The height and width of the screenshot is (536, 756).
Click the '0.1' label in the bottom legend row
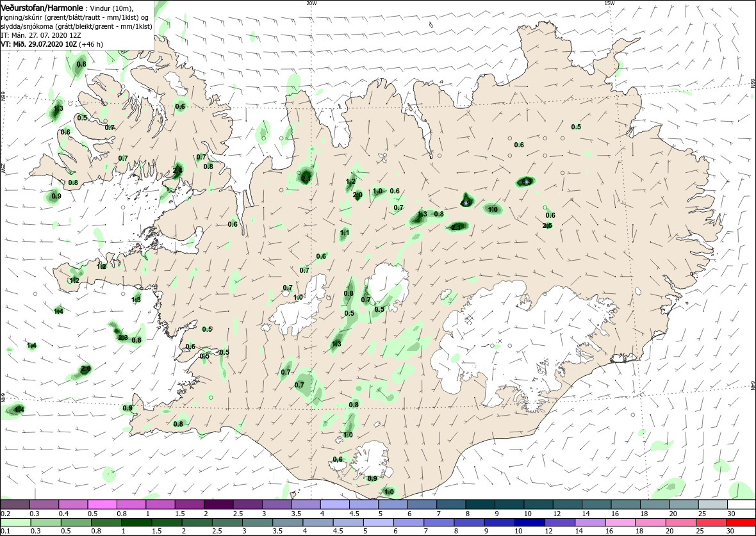pyautogui.click(x=6, y=531)
